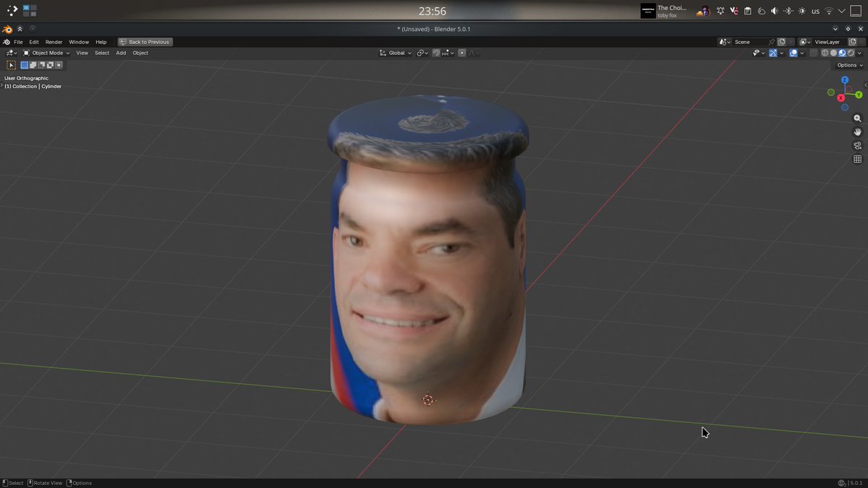The image size is (868, 488).
Task: Open gizmo settings dropdown arrow
Action: (782, 53)
